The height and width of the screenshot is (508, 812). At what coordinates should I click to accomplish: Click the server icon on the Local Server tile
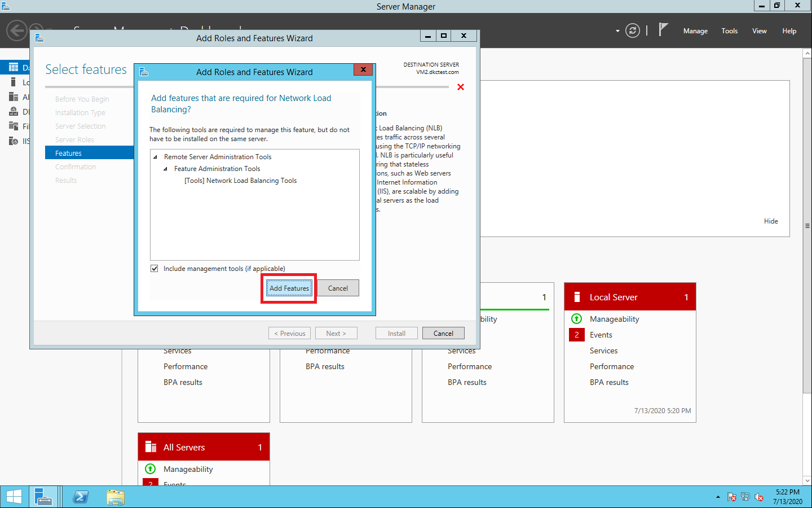coord(577,297)
